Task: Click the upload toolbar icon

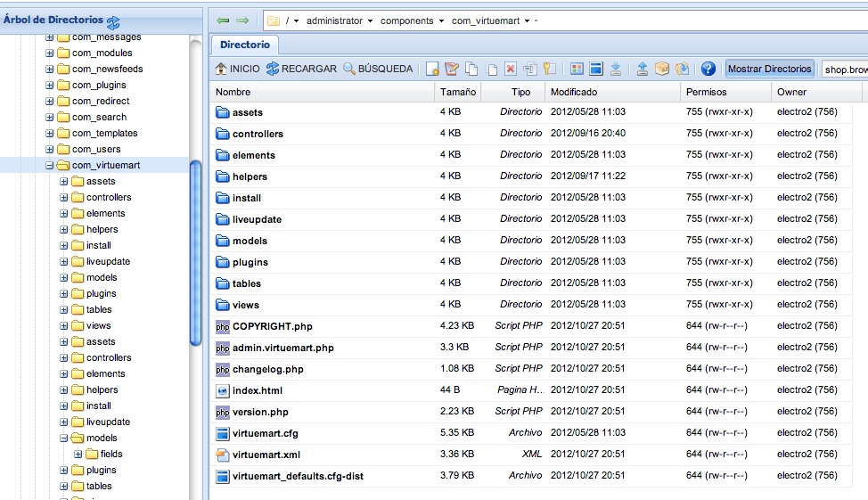Action: (x=643, y=69)
